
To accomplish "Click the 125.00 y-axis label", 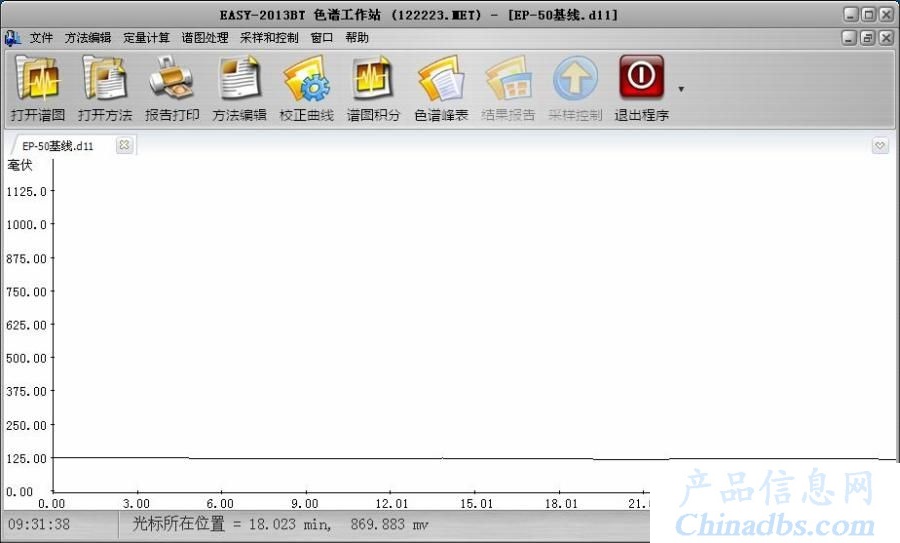I will pyautogui.click(x=26, y=459).
